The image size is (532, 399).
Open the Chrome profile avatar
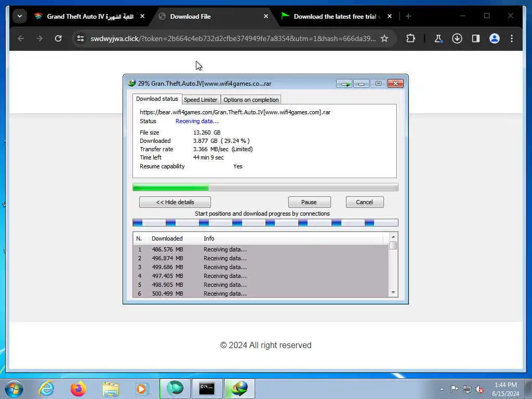point(495,38)
